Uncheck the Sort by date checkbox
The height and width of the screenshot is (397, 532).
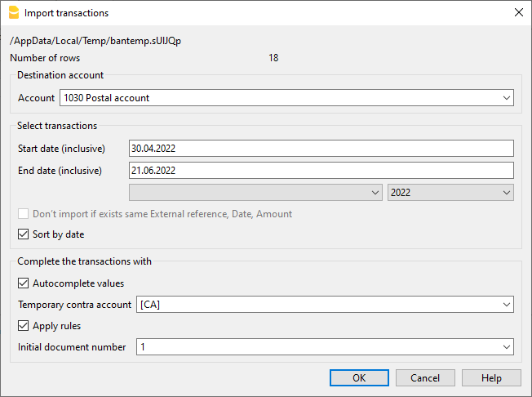click(x=23, y=234)
